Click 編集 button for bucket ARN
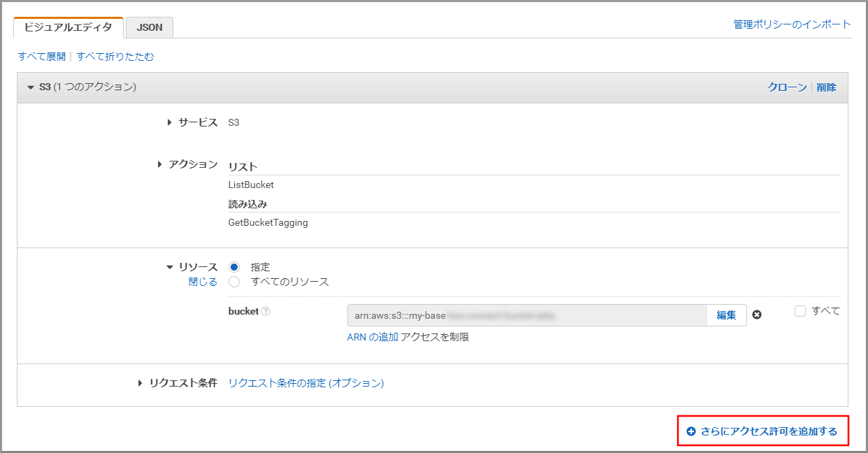The width and height of the screenshot is (868, 453). click(x=727, y=315)
